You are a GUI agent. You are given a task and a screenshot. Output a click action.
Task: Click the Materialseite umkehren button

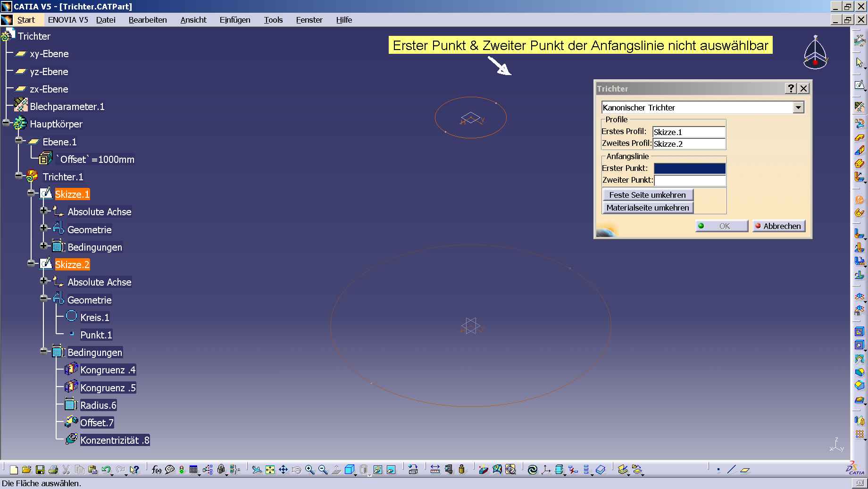[x=648, y=208]
